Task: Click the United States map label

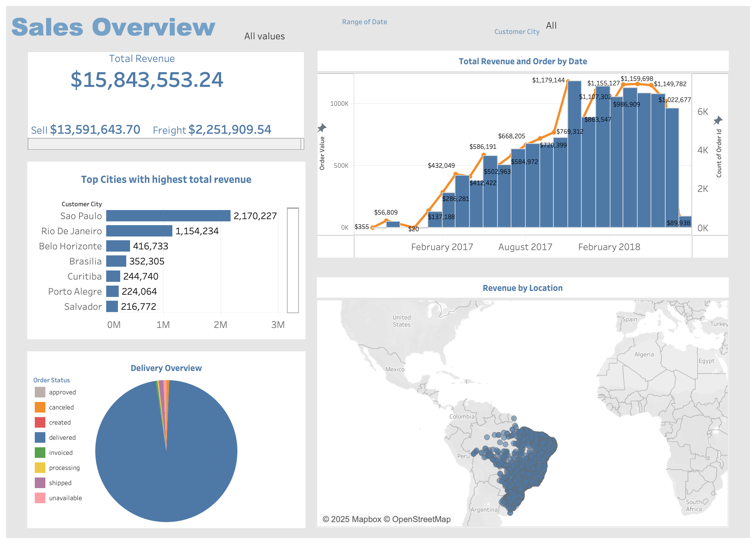Action: point(401,321)
